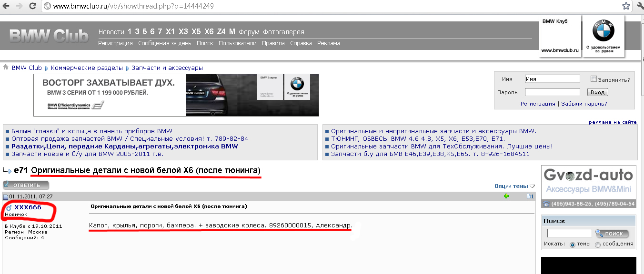644x274 pixels.
Task: Select model 5 series menu item
Action: point(145,32)
